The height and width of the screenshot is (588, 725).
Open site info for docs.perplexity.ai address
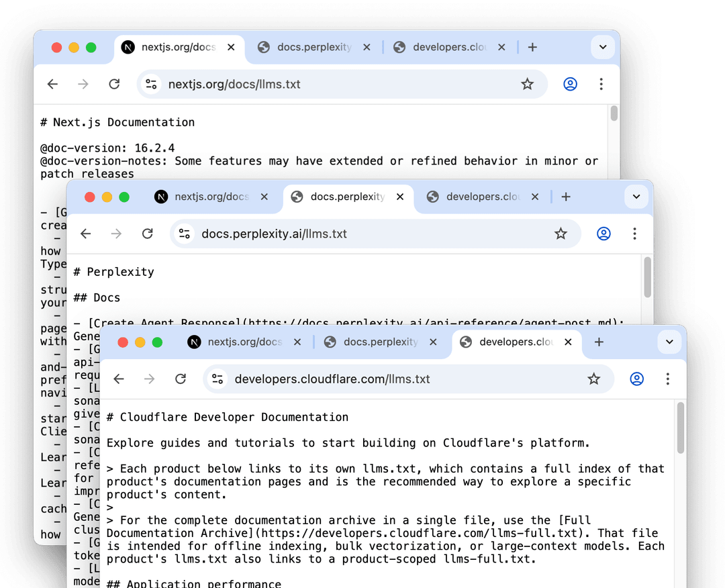click(x=185, y=234)
